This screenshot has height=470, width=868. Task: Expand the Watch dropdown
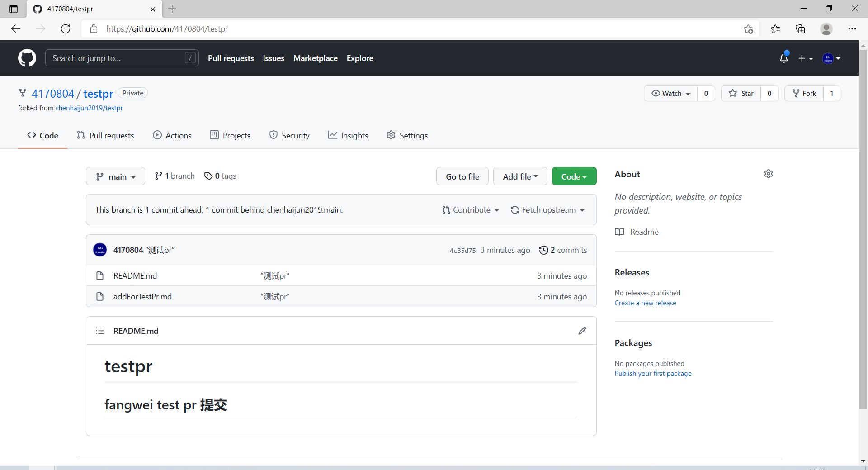coord(671,94)
